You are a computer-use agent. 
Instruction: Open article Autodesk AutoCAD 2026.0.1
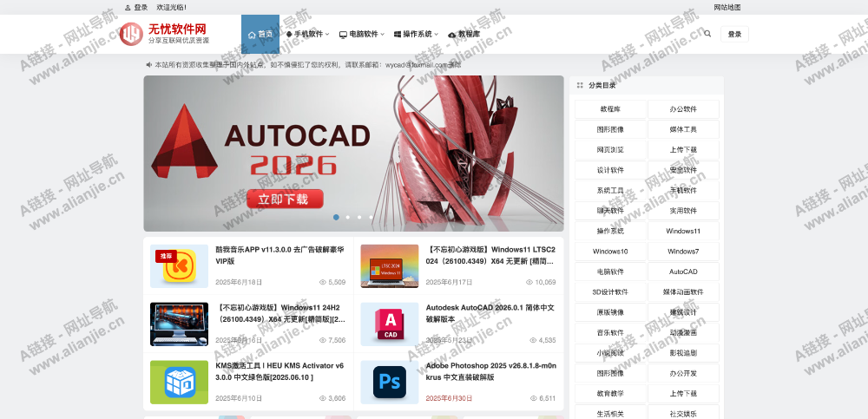[x=490, y=313]
